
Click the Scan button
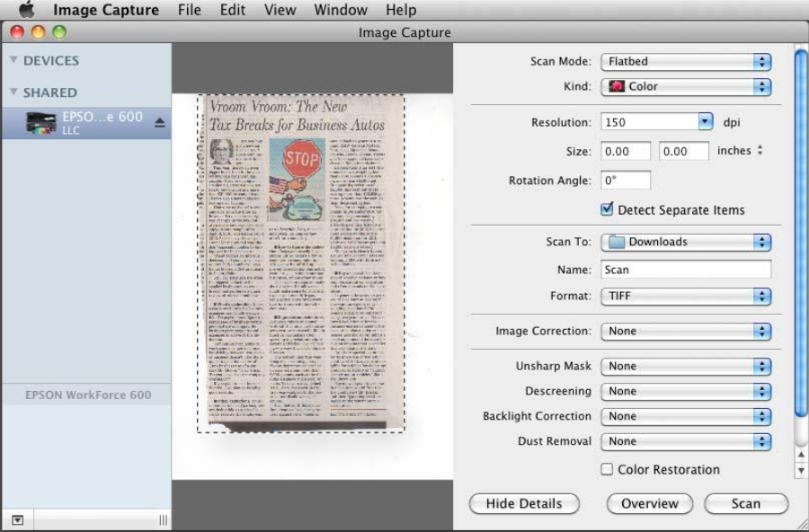(x=745, y=503)
